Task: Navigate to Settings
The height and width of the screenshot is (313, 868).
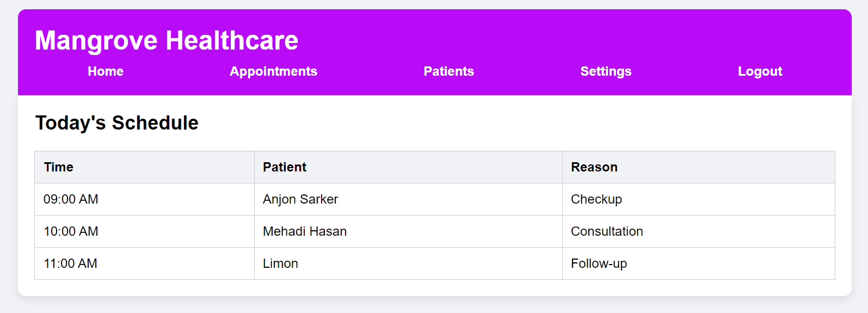Action: [606, 71]
